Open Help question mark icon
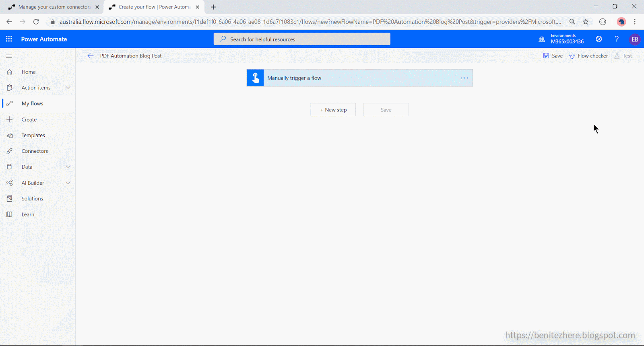This screenshot has width=644, height=346. pyautogui.click(x=617, y=39)
